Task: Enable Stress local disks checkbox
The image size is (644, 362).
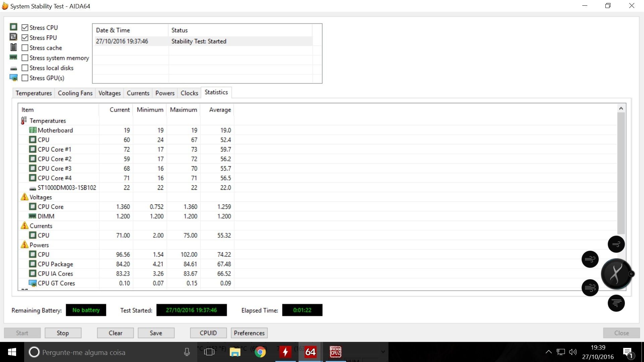Action: (x=25, y=68)
